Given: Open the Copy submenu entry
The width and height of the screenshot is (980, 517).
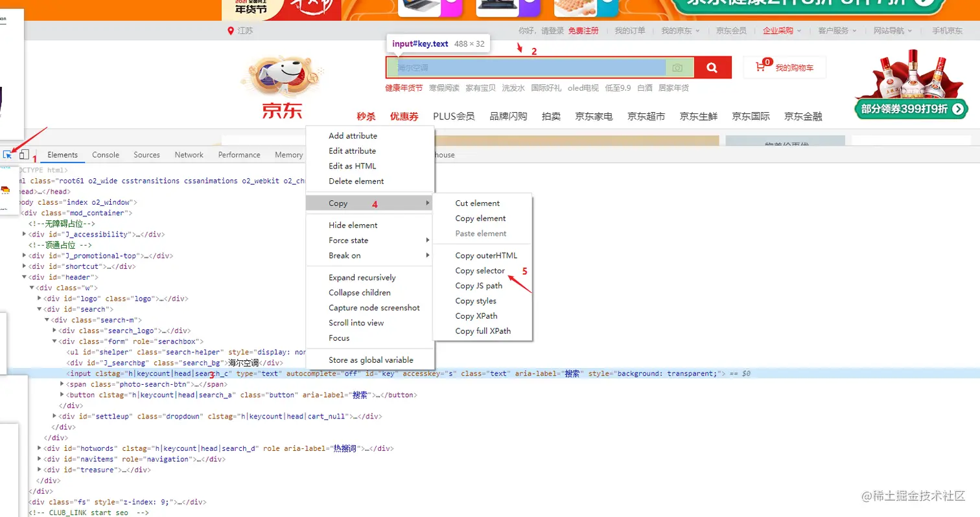Looking at the screenshot, I should 370,203.
